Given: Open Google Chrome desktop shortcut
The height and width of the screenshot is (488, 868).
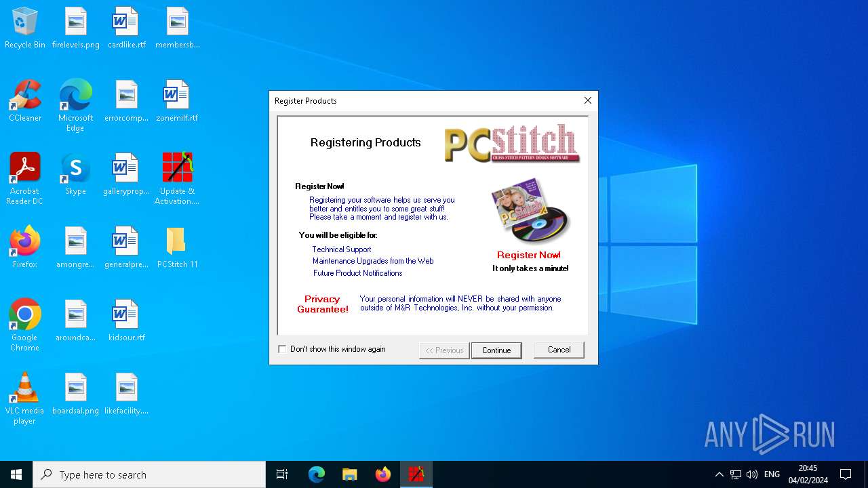Looking at the screenshot, I should 25,325.
